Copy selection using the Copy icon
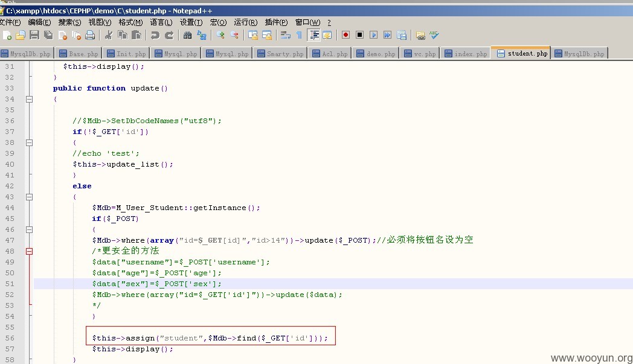 tap(123, 36)
